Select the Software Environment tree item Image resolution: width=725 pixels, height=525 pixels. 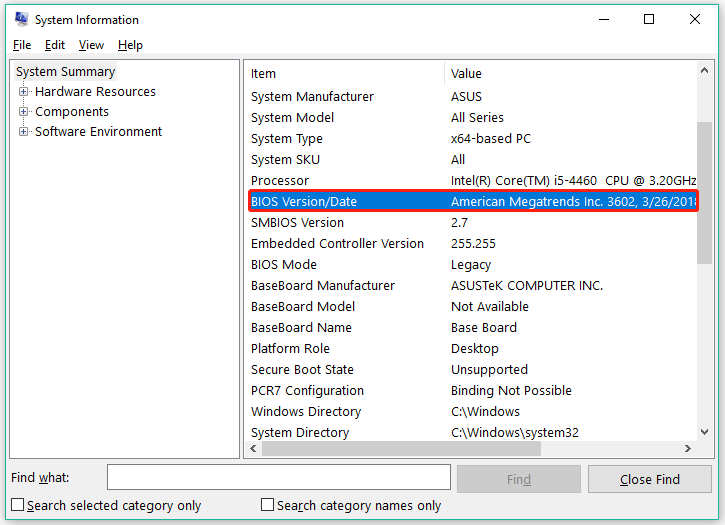[x=98, y=131]
